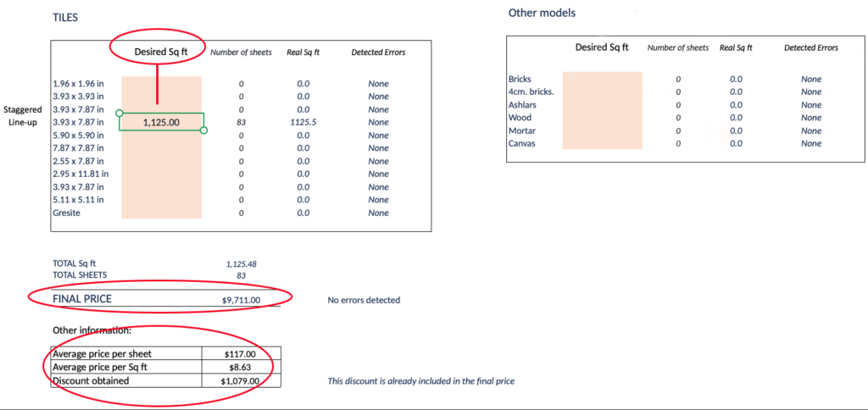Image resolution: width=868 pixels, height=410 pixels.
Task: Click the Mortar row label
Action: tap(520, 130)
